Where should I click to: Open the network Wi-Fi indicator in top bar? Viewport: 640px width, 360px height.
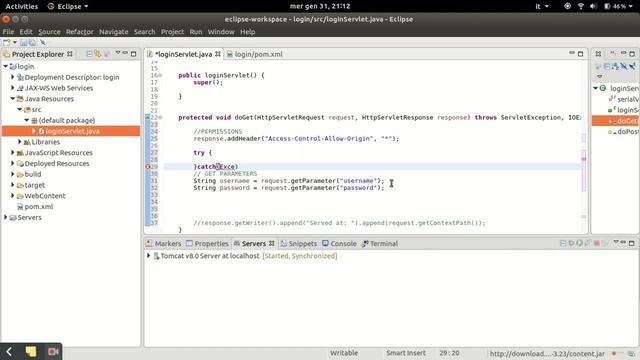tap(581, 6)
